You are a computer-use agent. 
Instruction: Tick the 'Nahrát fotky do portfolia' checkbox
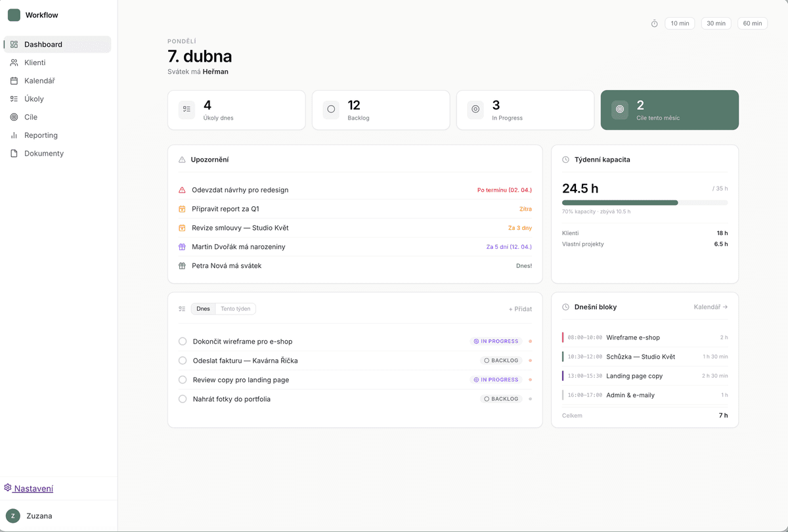pyautogui.click(x=182, y=399)
